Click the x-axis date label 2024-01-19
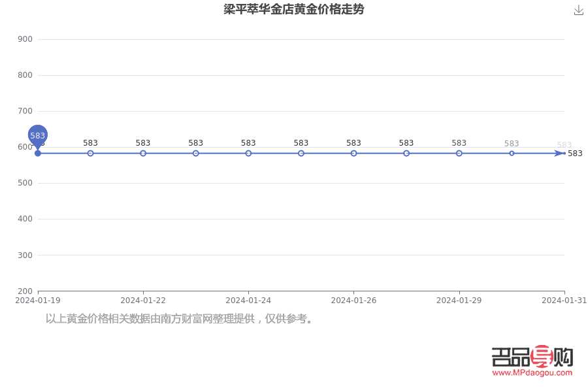Viewport: 588px width, 392px height. tap(37, 301)
